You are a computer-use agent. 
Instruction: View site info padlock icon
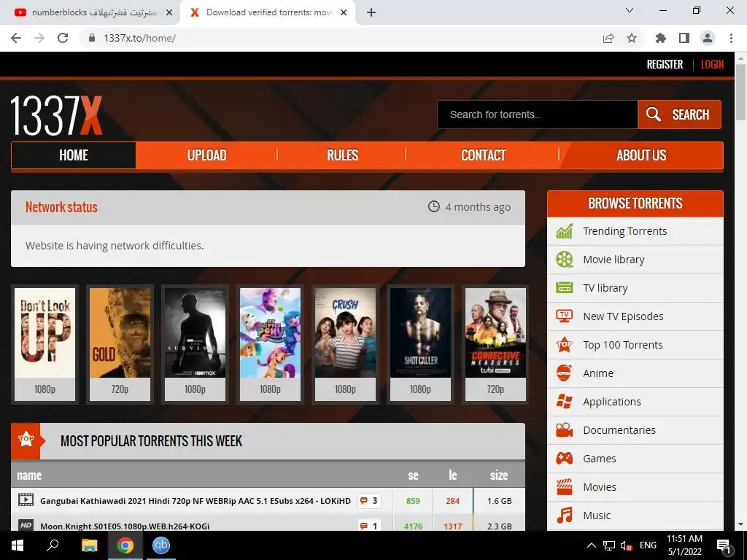92,38
